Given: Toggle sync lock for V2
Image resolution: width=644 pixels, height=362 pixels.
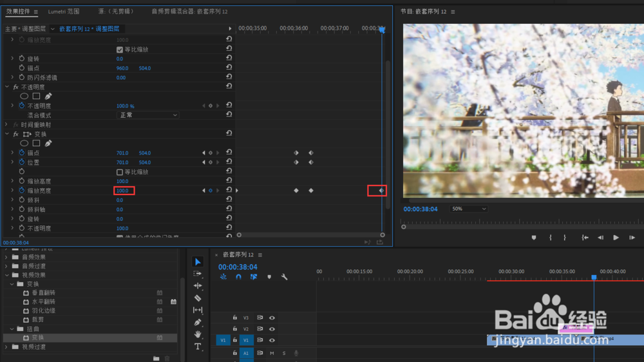Looking at the screenshot, I should pyautogui.click(x=260, y=329).
